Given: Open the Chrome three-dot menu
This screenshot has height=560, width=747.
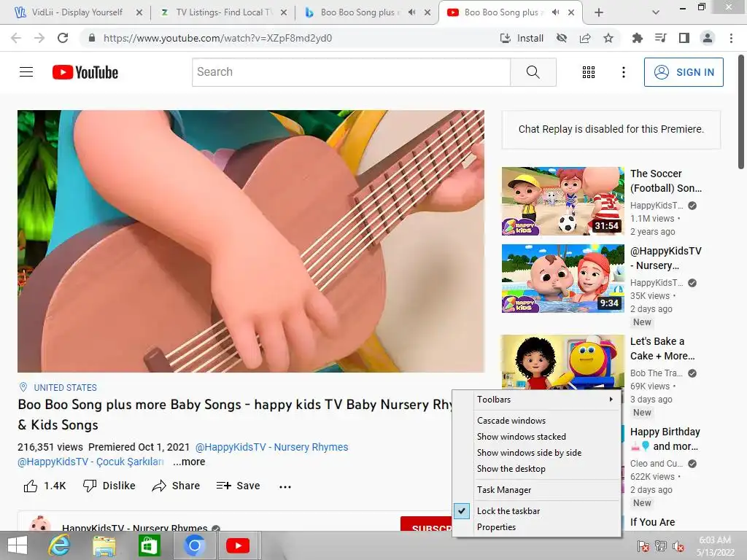Looking at the screenshot, I should click(x=731, y=38).
